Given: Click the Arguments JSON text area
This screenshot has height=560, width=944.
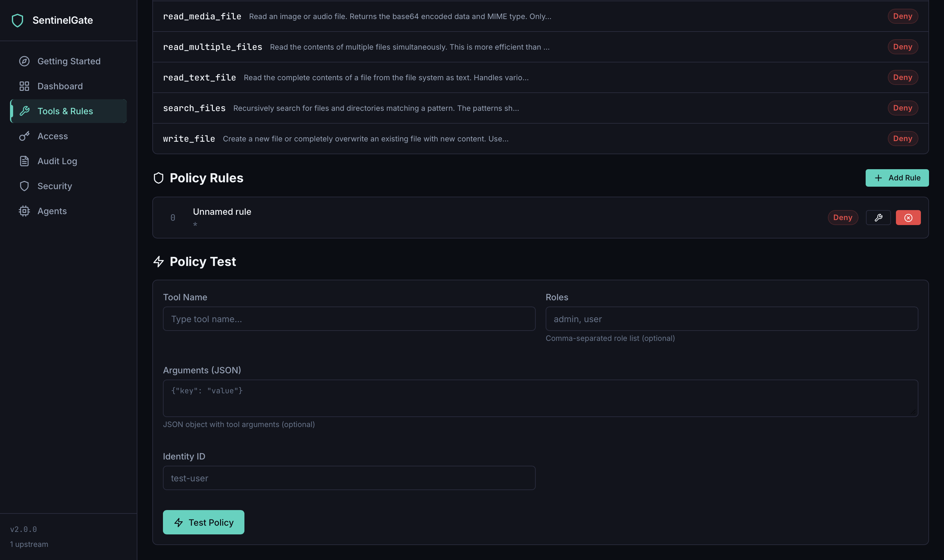Looking at the screenshot, I should tap(540, 398).
